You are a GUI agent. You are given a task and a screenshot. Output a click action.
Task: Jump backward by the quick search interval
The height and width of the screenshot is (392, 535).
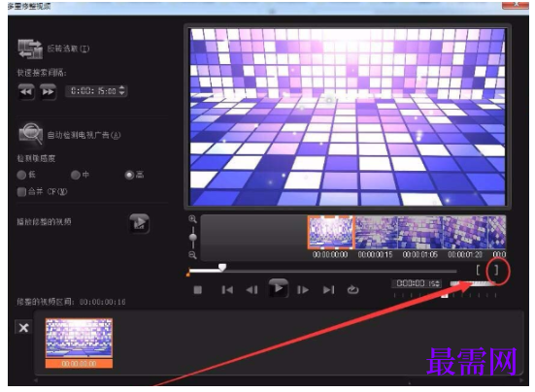coord(26,91)
